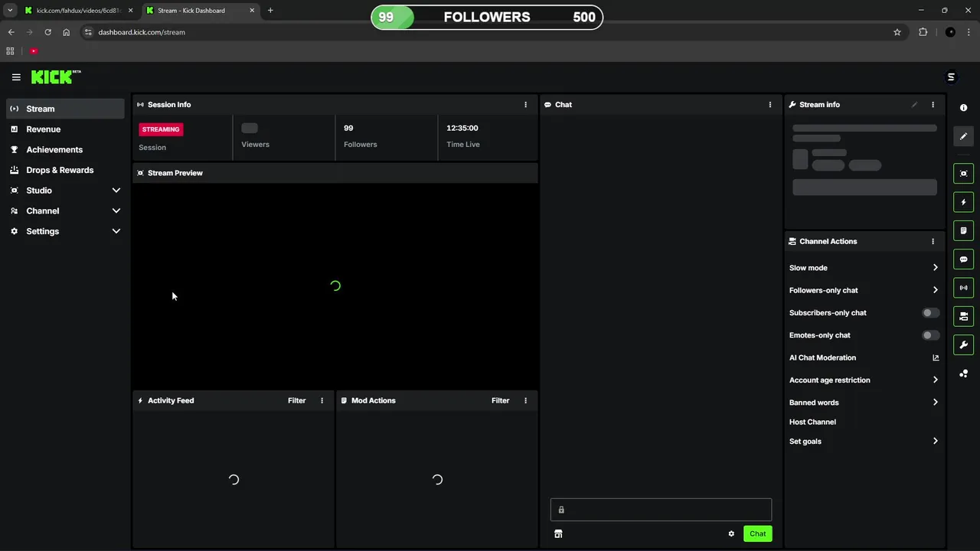Select the Stream - Kick Dashboard tab
Screen dimensions: 980x551
pyautogui.click(x=199, y=11)
